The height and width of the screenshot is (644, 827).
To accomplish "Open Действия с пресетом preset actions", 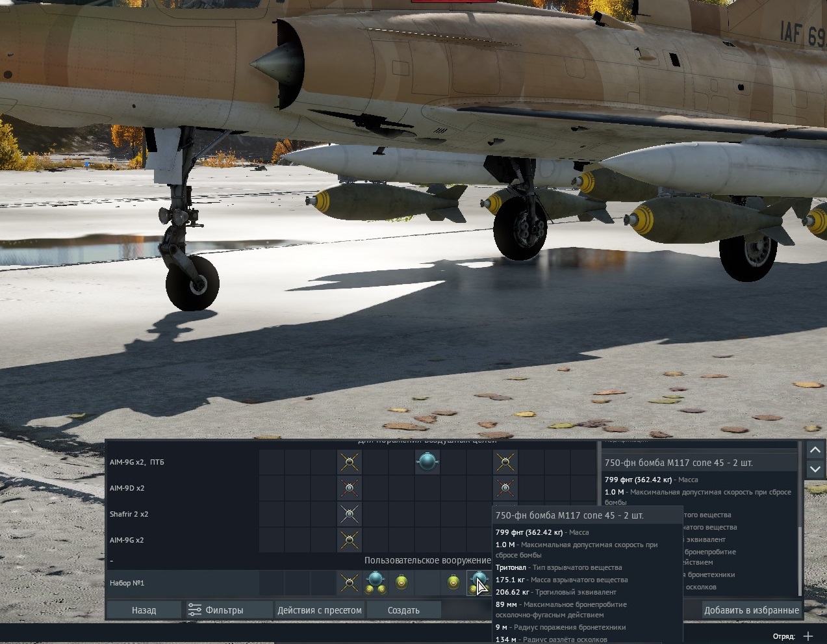I will coord(320,610).
